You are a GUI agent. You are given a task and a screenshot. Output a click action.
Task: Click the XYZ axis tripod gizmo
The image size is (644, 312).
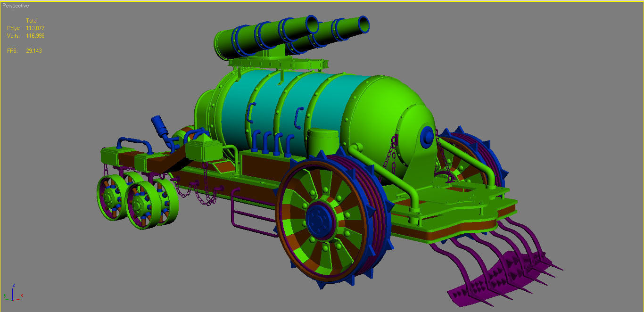tap(13, 292)
